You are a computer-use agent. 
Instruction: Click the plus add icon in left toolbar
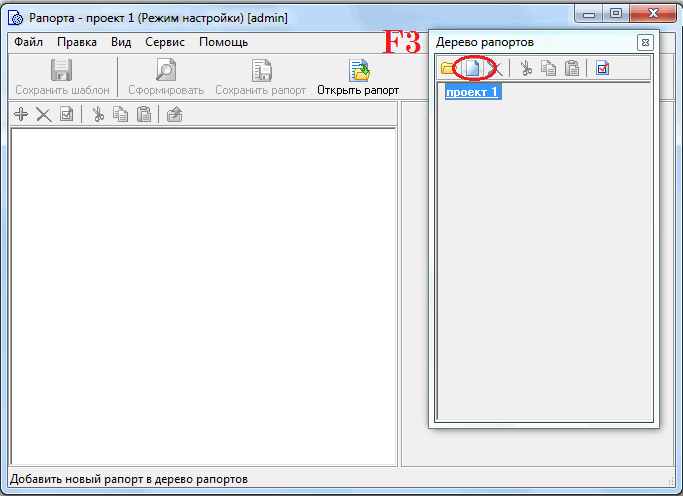[21, 115]
